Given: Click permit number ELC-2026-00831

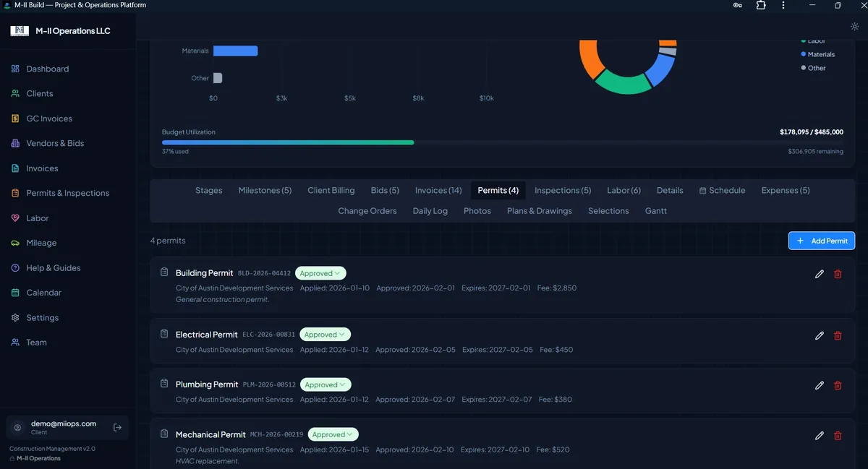Looking at the screenshot, I should point(269,335).
